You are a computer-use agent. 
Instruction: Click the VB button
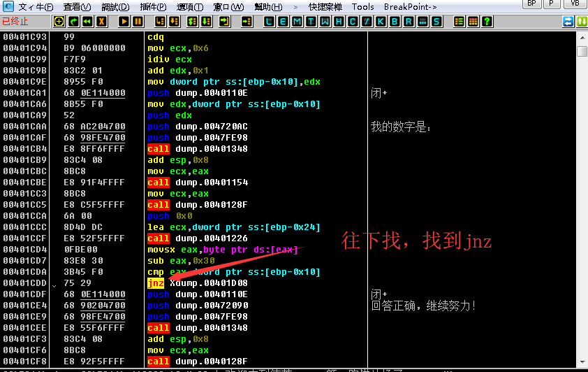coord(575,3)
